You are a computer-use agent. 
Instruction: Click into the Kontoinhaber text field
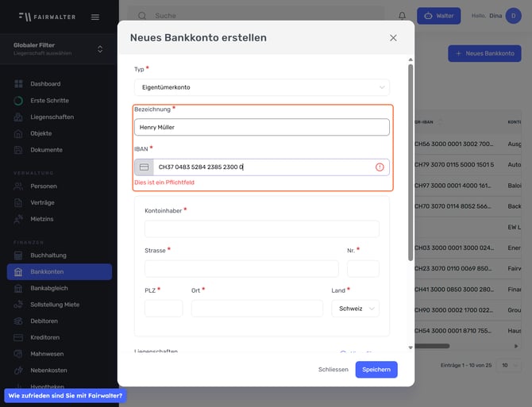(x=261, y=229)
